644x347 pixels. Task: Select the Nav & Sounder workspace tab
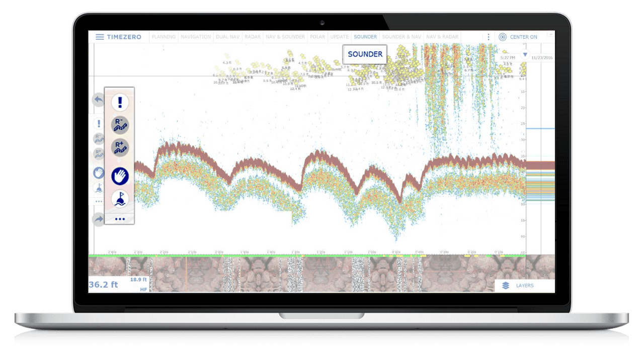(x=285, y=37)
